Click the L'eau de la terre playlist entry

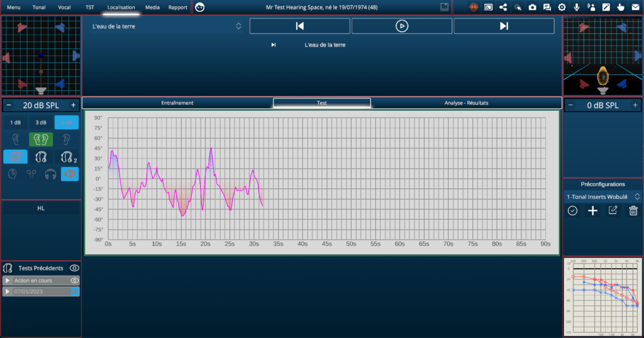[325, 45]
